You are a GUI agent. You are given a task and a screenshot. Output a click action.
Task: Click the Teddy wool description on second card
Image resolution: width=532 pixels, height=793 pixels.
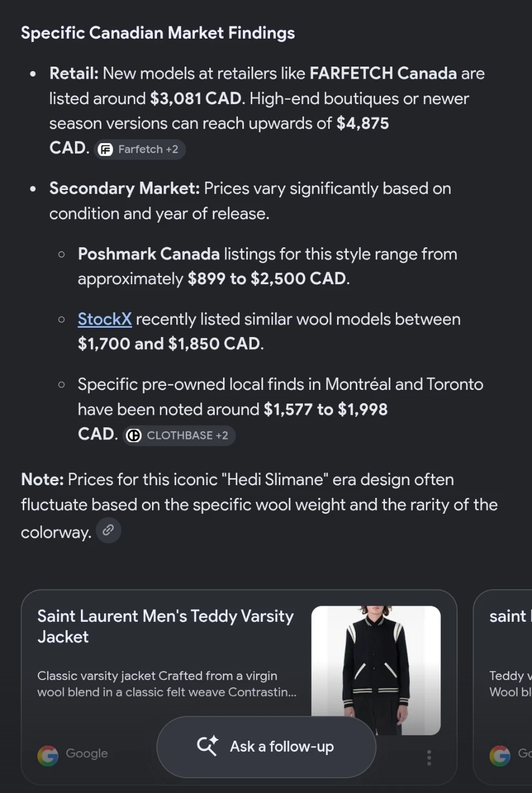pos(511,684)
